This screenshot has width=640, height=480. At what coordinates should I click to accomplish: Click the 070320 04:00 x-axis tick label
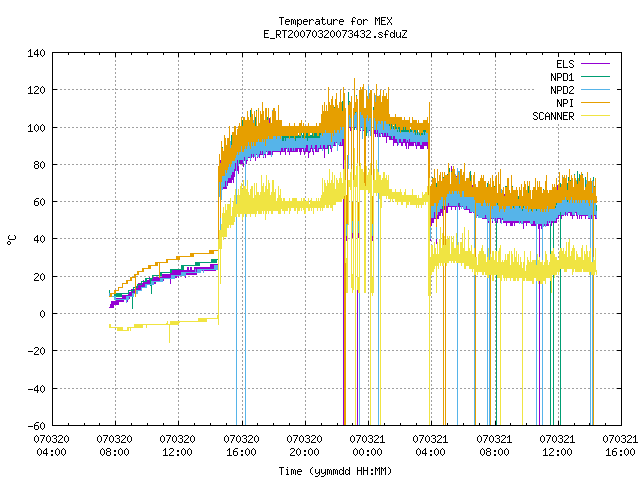[51, 446]
